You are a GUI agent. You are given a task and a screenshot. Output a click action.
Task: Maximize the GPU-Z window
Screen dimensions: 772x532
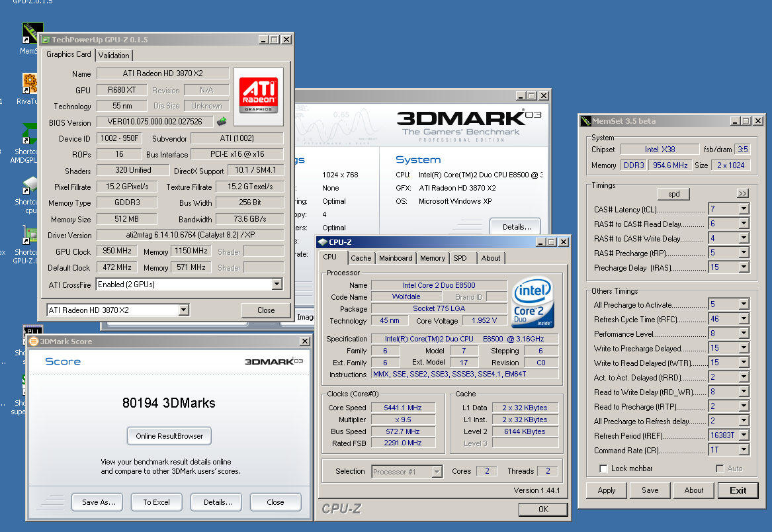coord(275,40)
